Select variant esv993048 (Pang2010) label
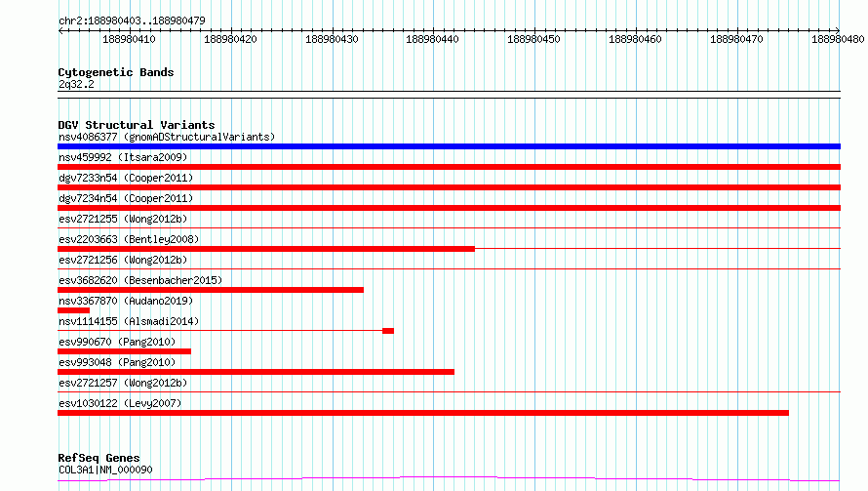868x491 pixels. click(x=117, y=362)
